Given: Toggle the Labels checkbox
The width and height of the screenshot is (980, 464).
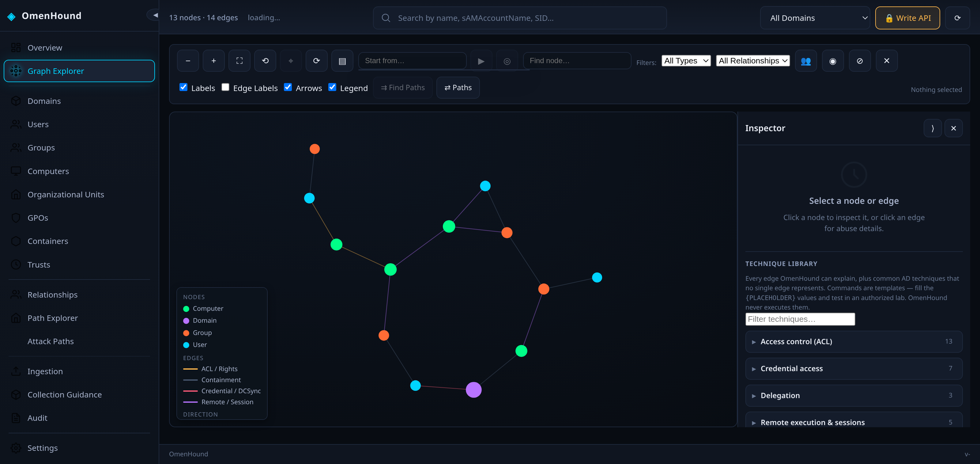Looking at the screenshot, I should (183, 87).
